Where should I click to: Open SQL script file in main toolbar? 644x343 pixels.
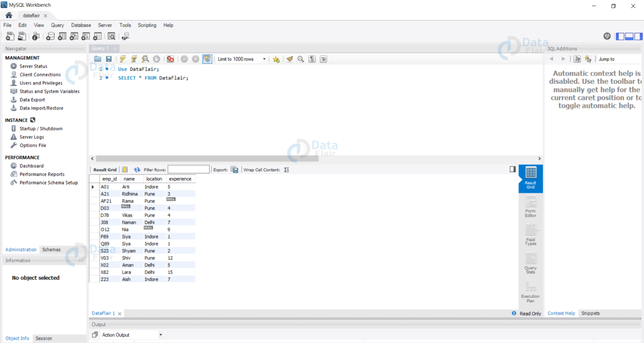[22, 36]
